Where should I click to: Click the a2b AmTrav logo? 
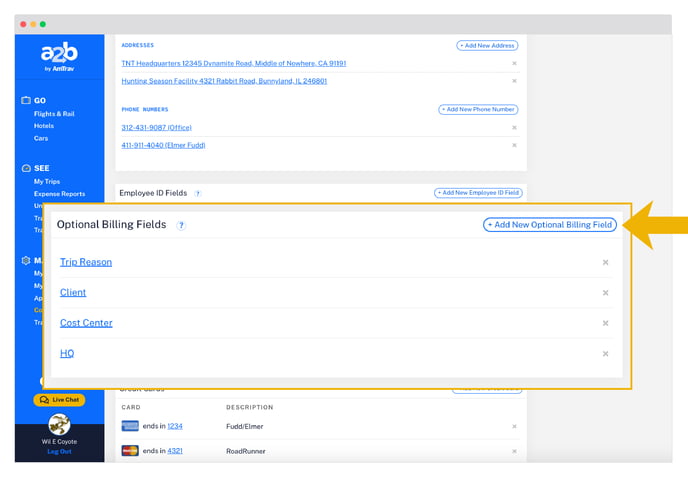click(59, 57)
